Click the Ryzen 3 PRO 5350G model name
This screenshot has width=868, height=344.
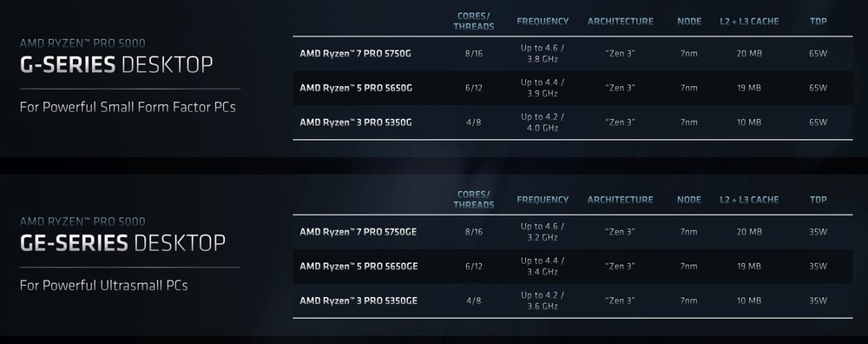point(355,122)
